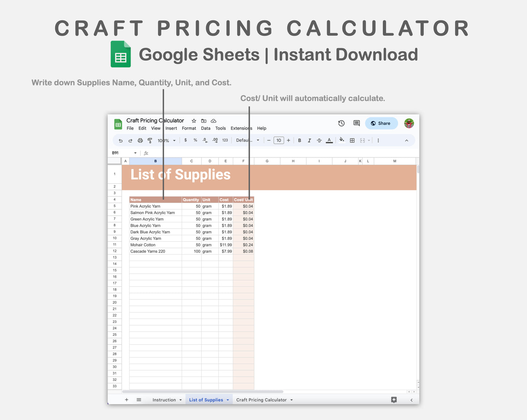The image size is (527, 420).
Task: Select cell containing Mohair Cotton
Action: click(x=143, y=245)
